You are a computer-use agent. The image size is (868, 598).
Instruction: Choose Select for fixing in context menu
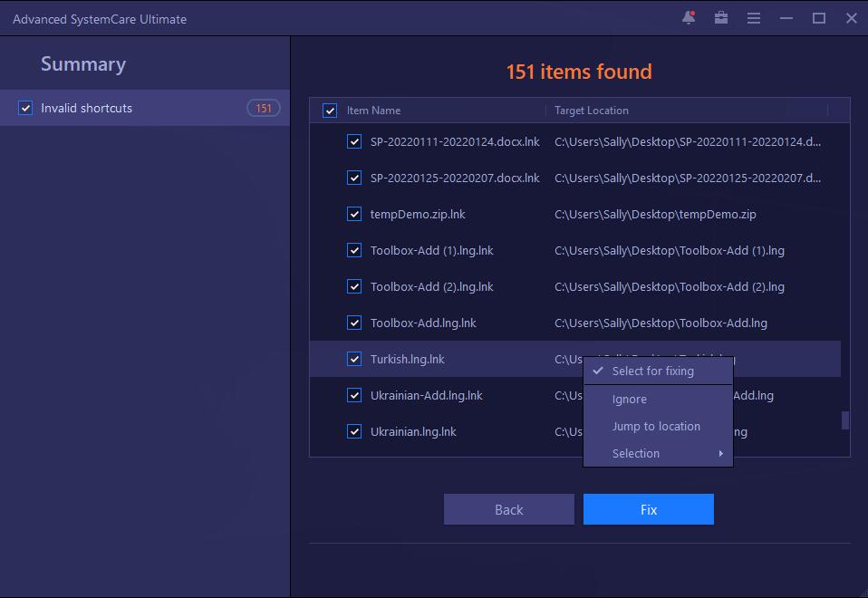tap(658, 371)
